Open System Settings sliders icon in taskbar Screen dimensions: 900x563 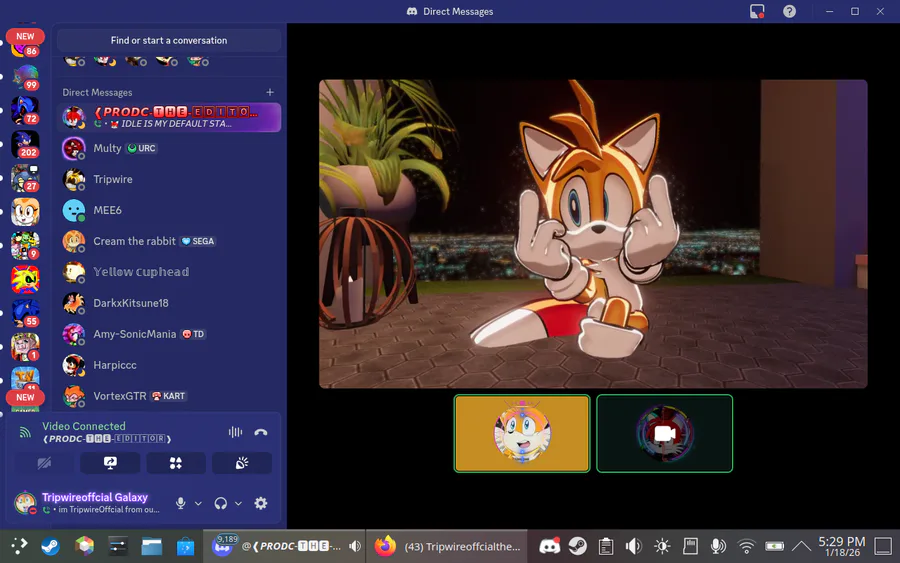point(118,546)
